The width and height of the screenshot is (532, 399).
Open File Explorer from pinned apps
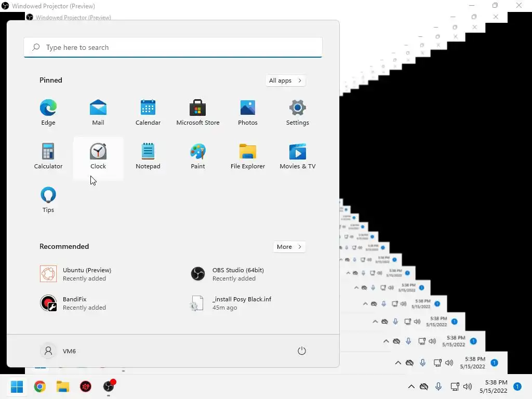tap(248, 156)
